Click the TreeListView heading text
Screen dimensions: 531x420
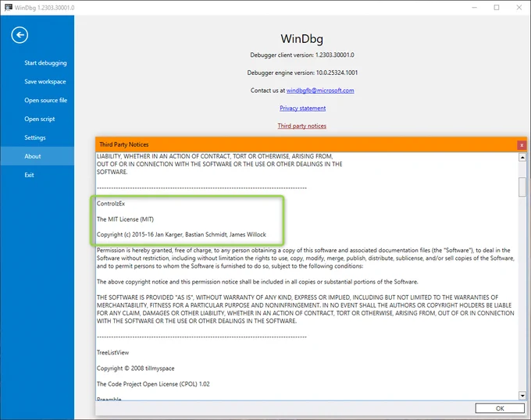112,353
